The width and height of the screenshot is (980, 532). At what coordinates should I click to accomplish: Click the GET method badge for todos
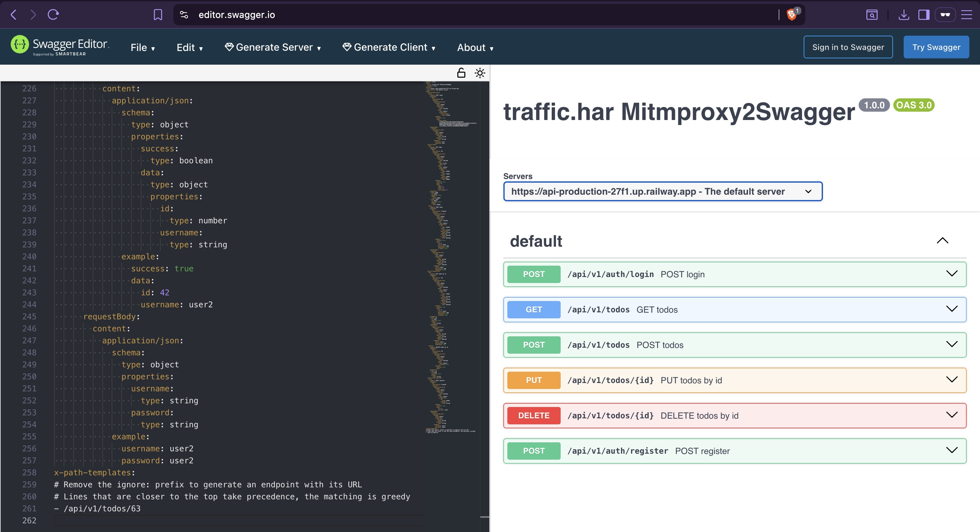pyautogui.click(x=533, y=310)
